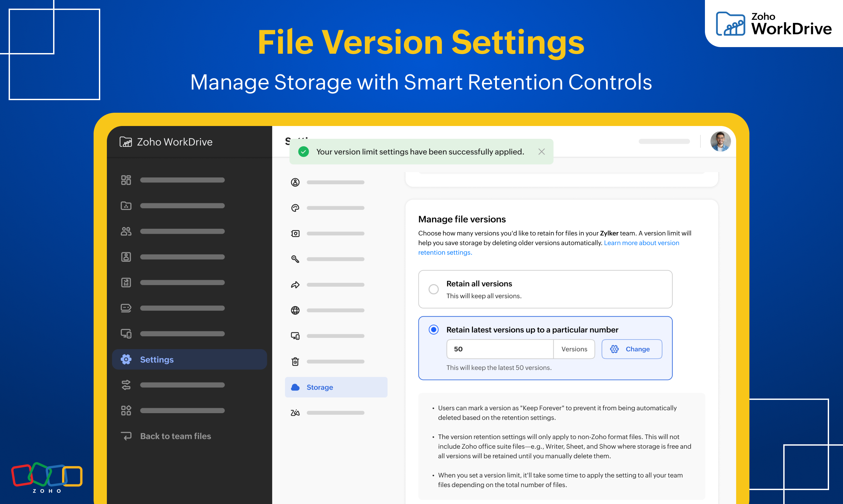The width and height of the screenshot is (843, 504).
Task: Open the palette theme icon in settings list
Action: (x=295, y=208)
